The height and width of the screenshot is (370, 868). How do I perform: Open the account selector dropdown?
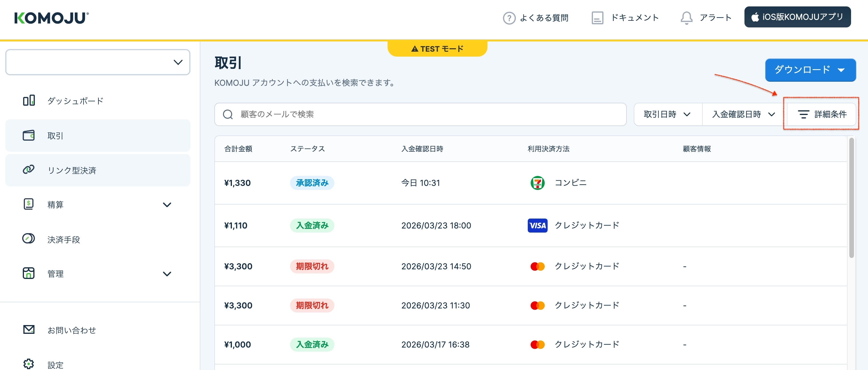[98, 62]
